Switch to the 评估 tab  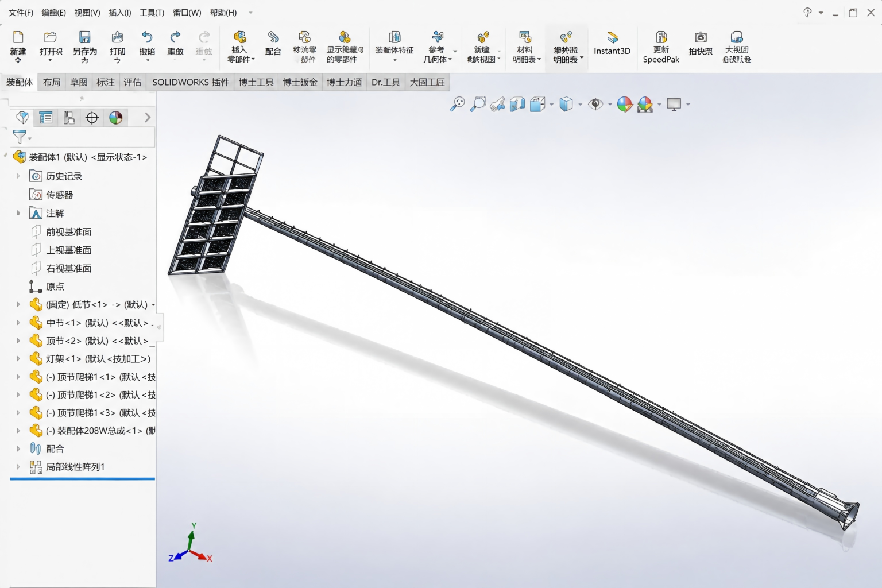pyautogui.click(x=132, y=82)
